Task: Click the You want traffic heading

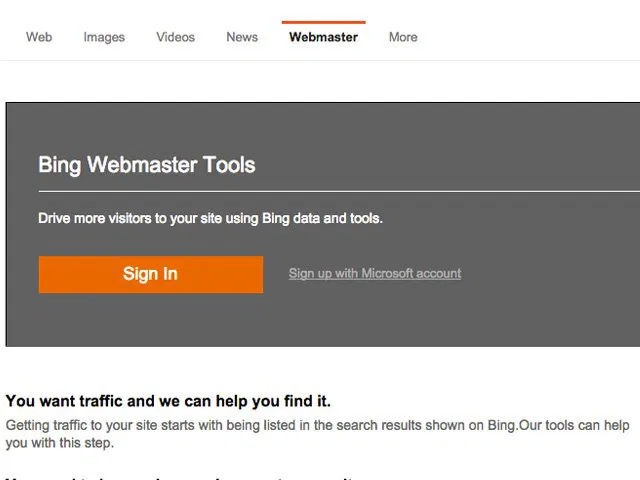Action: pyautogui.click(x=168, y=401)
